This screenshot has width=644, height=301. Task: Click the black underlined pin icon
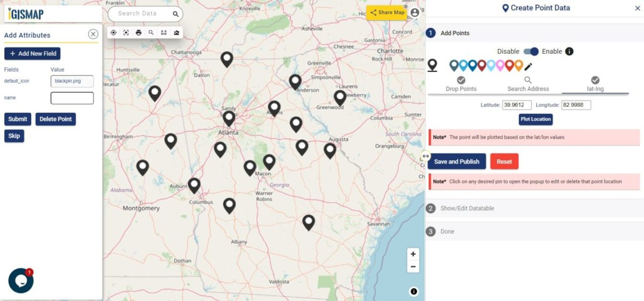point(433,66)
